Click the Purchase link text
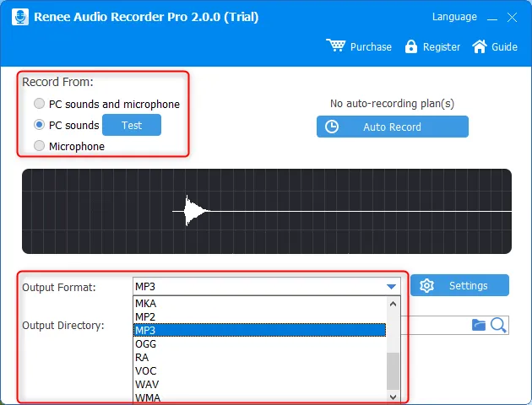 (x=371, y=46)
